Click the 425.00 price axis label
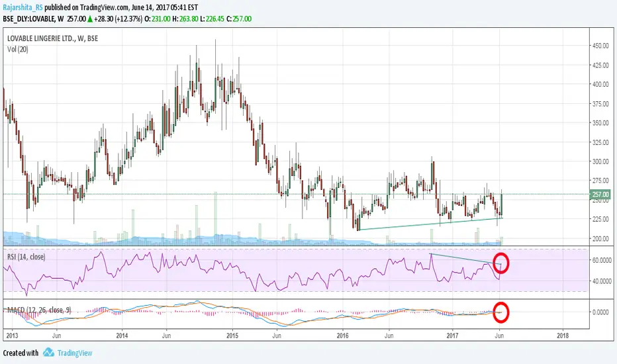The height and width of the screenshot is (364, 617). click(601, 65)
